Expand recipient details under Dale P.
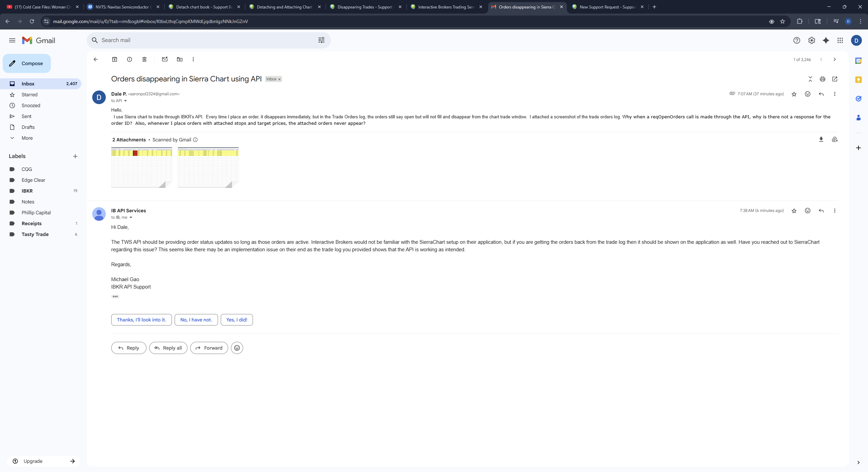 coord(125,101)
